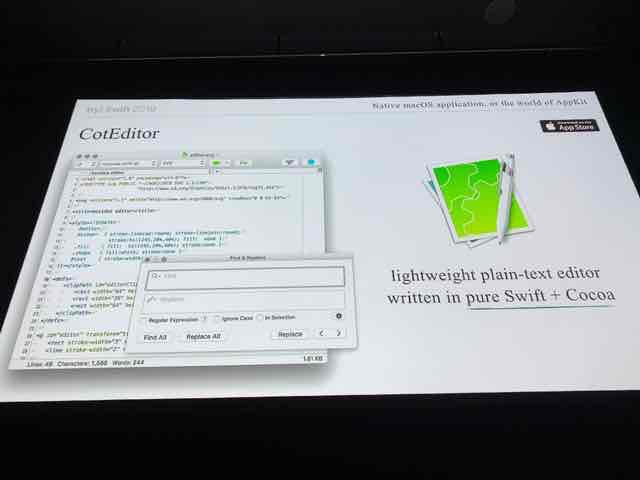Image resolution: width=640 pixels, height=480 pixels.
Task: Click the try! Swift 2019 header text
Action: point(121,109)
